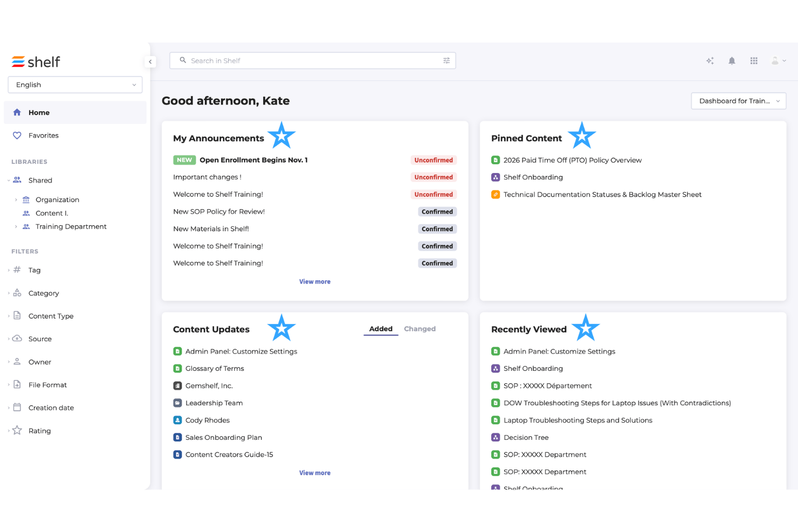Switch to the Changed tab
The width and height of the screenshot is (798, 532).
[419, 329]
